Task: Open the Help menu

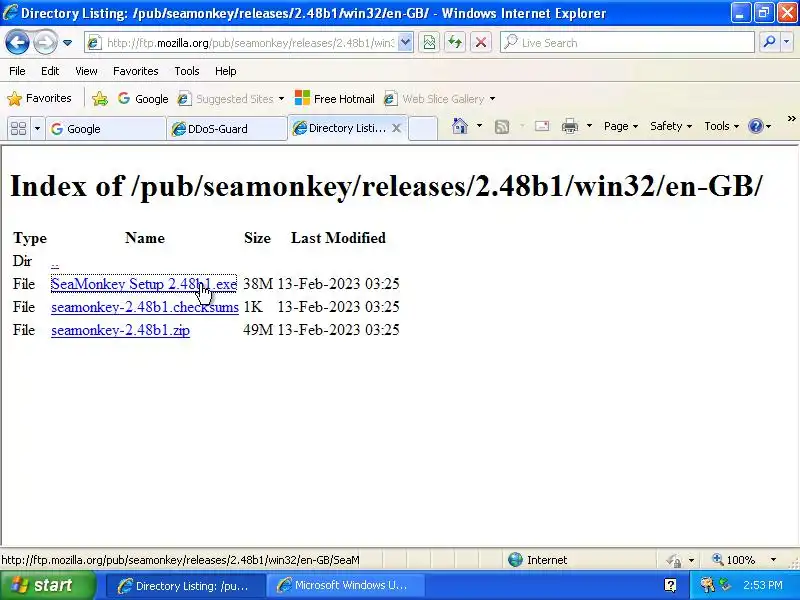Action: [226, 71]
